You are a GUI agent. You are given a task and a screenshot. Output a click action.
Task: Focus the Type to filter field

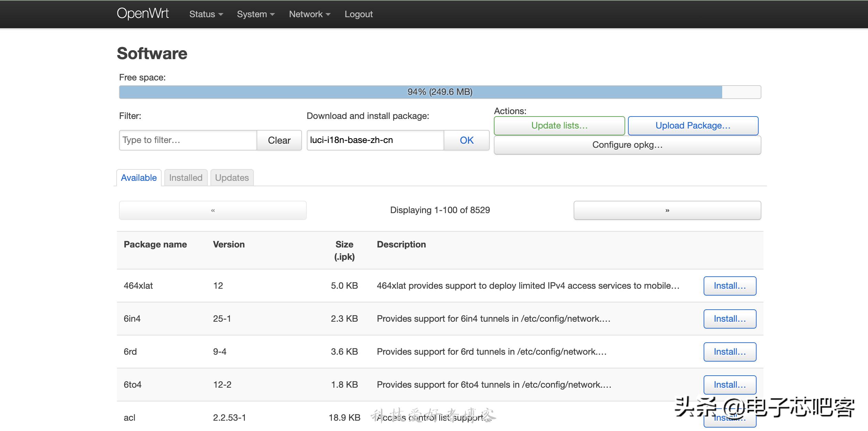point(188,140)
